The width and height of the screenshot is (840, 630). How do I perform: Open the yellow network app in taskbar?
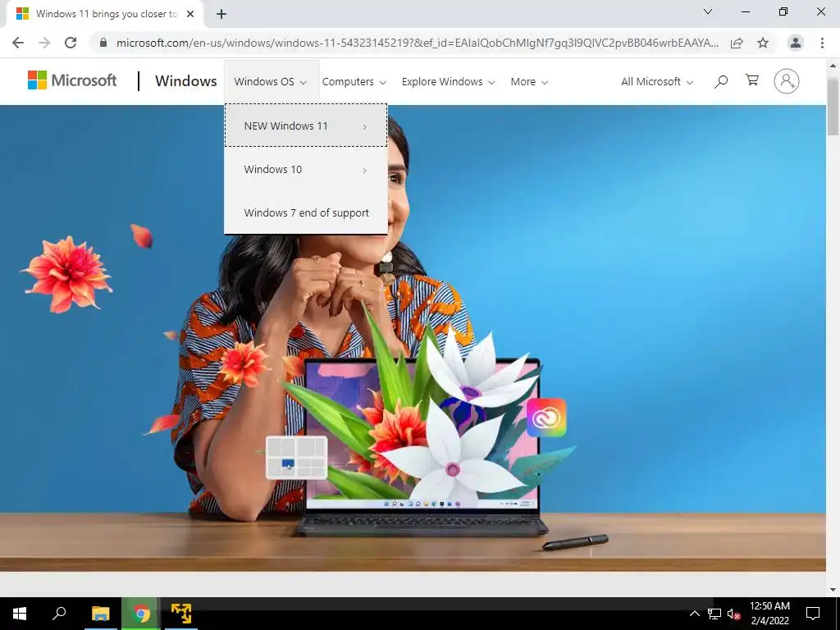pos(181,614)
